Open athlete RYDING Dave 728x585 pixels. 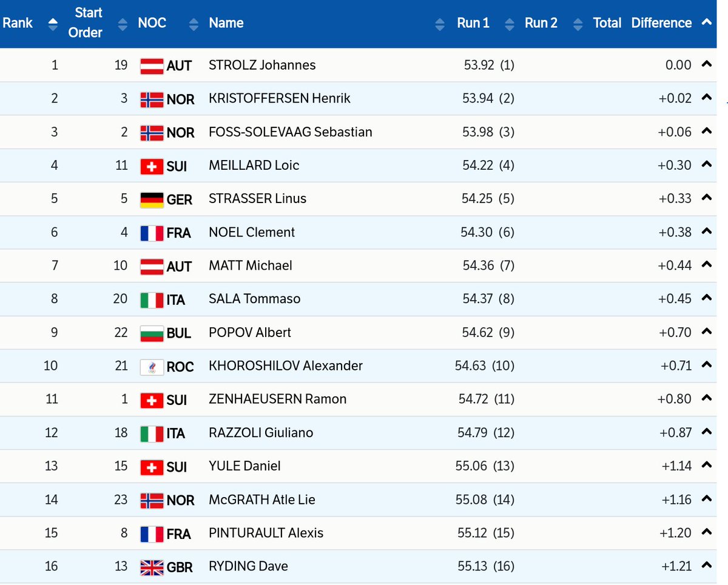(x=248, y=566)
